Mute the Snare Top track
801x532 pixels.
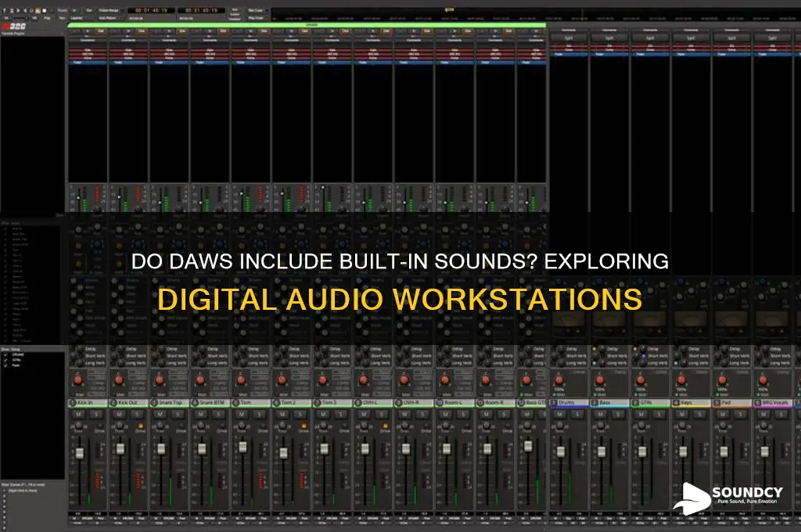click(160, 414)
